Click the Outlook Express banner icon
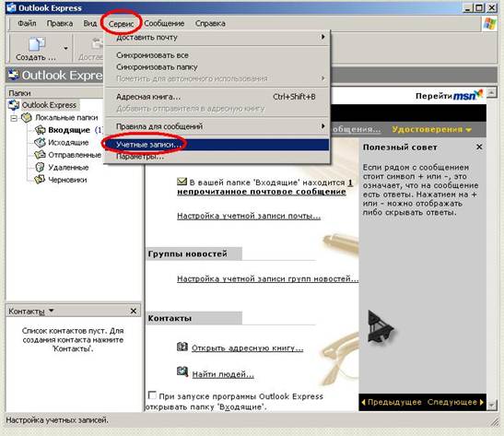The height and width of the screenshot is (436, 504). click(14, 75)
